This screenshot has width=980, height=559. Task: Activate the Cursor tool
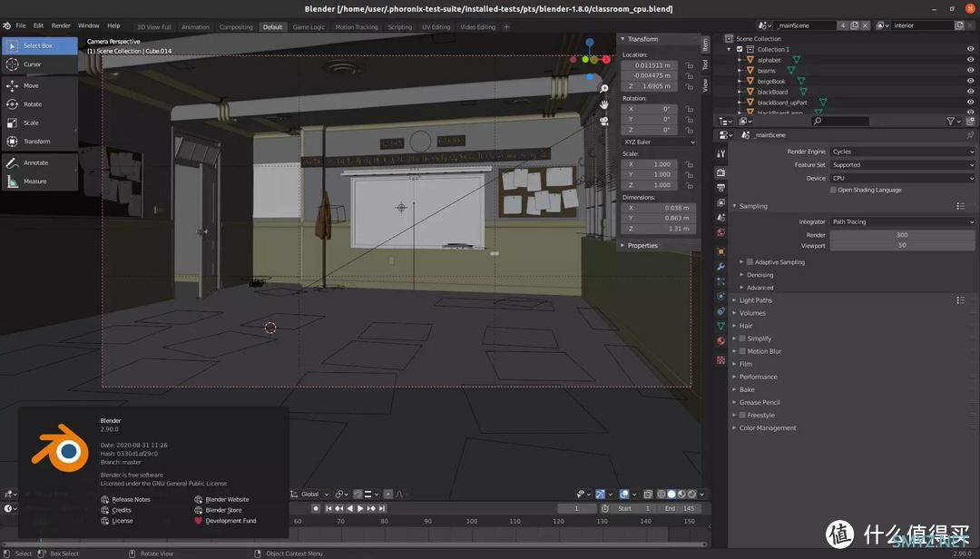click(40, 64)
